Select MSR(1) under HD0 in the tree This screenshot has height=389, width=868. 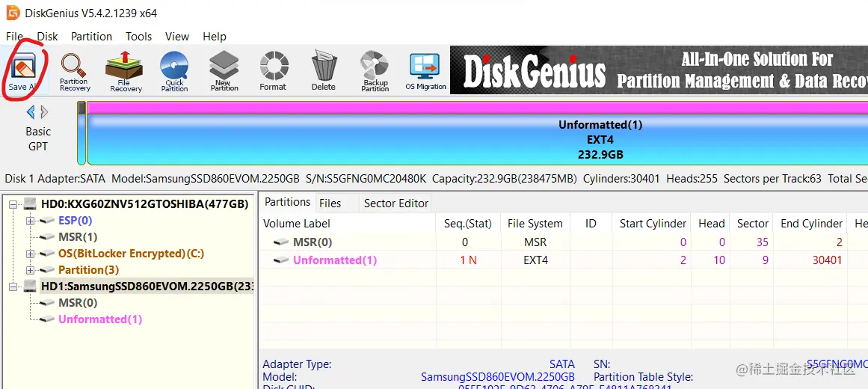78,237
